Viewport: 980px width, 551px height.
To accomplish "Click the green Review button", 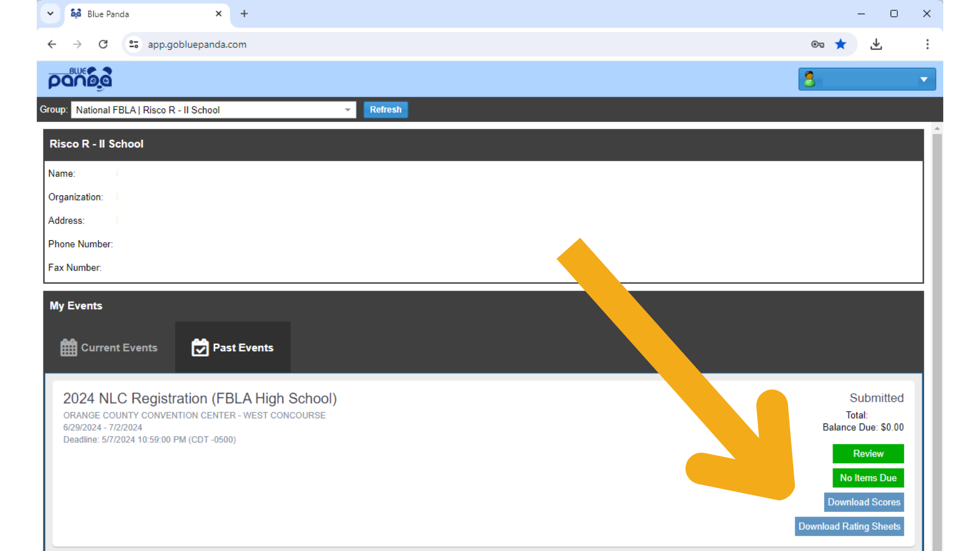I will pos(868,454).
